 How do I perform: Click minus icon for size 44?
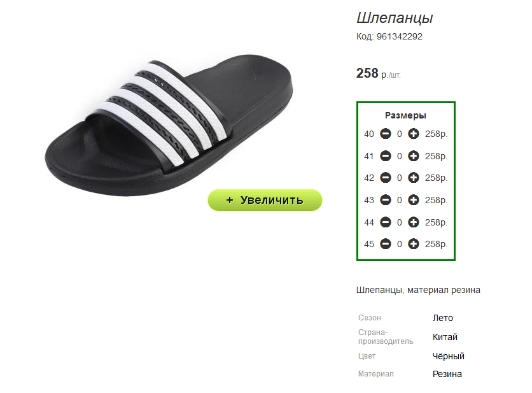(386, 222)
